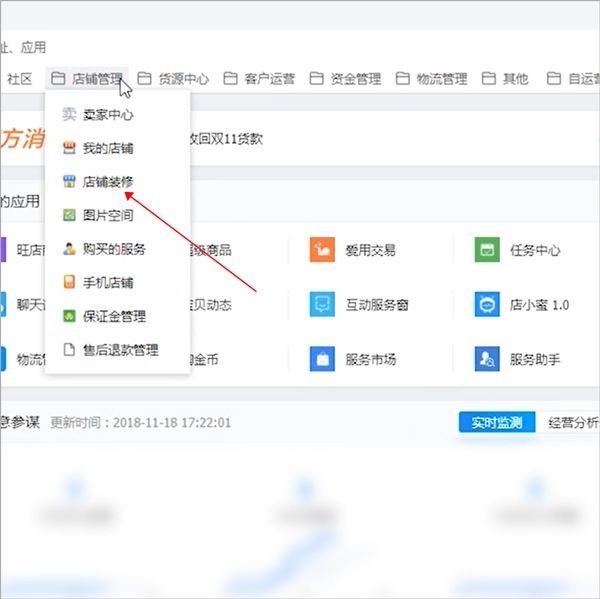Click the 我的店铺 shop icon in menu
Image resolution: width=600 pixels, height=599 pixels.
pos(69,148)
